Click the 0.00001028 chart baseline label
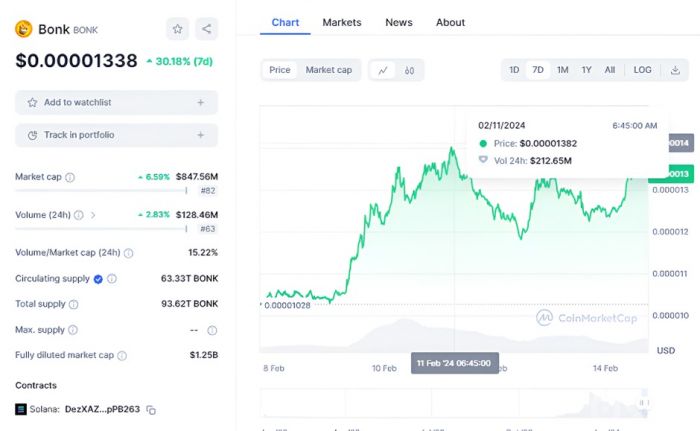 click(x=287, y=305)
